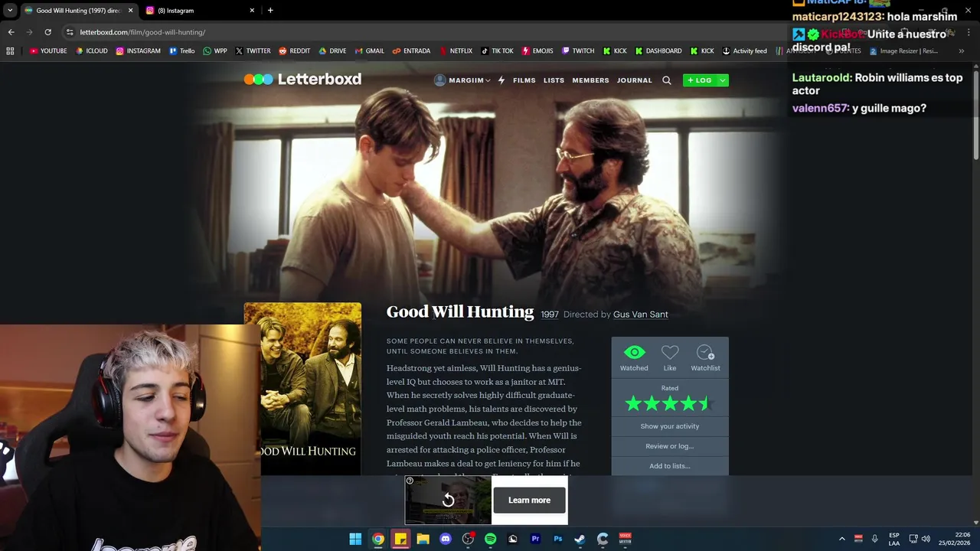The height and width of the screenshot is (551, 980).
Task: Click the Learn more ad button
Action: point(529,500)
